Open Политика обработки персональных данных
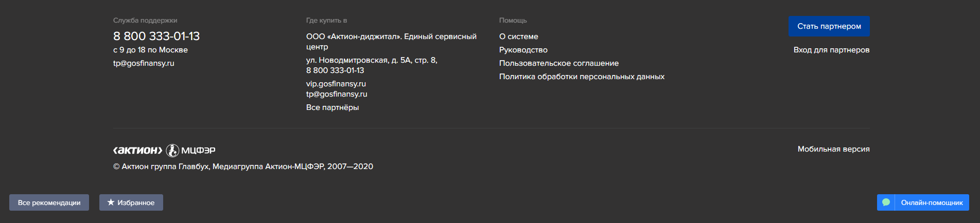 [x=582, y=77]
